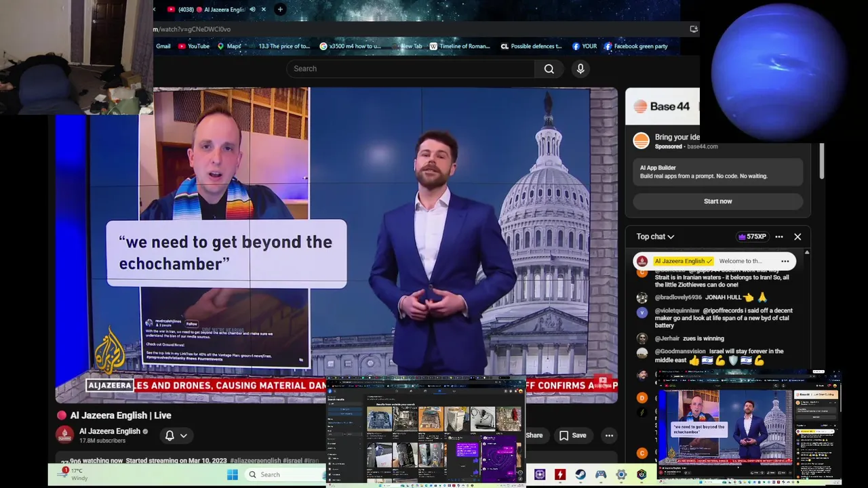Open Al Jazeera English channel avatar
The image size is (868, 488).
tap(65, 434)
